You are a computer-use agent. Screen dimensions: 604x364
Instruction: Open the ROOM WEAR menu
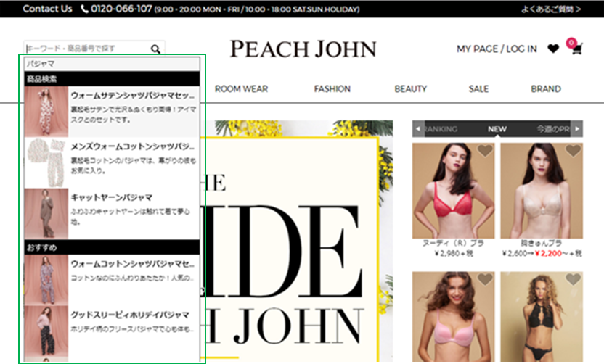[x=241, y=89]
